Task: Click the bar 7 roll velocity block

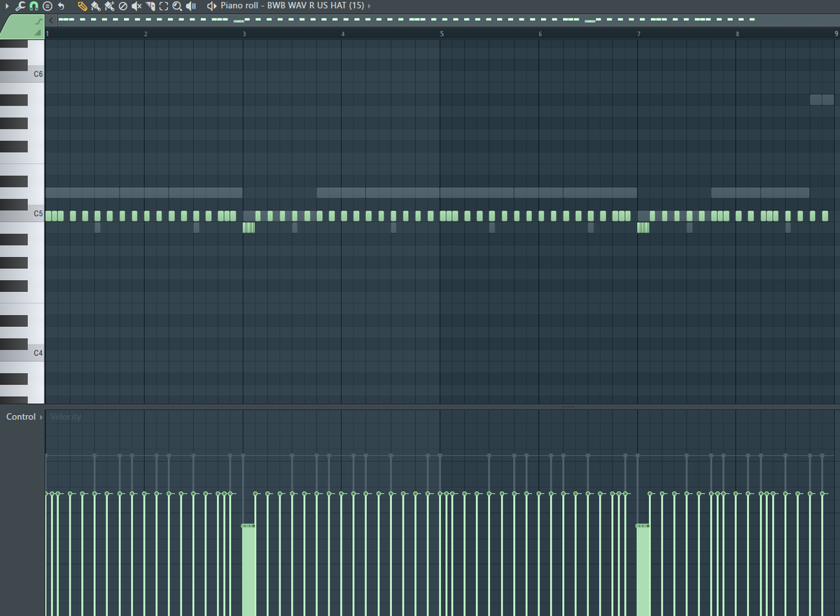Action: tap(643, 570)
